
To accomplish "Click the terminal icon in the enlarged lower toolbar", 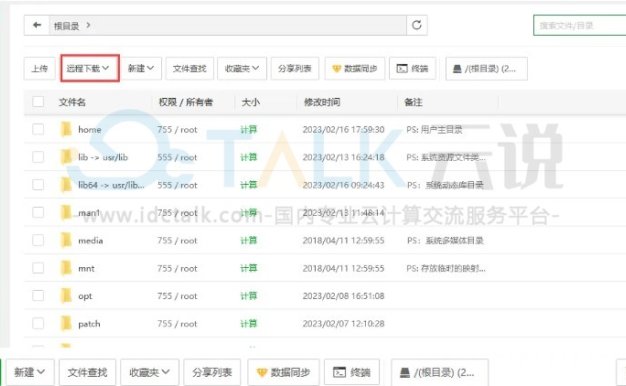I will pos(339,372).
